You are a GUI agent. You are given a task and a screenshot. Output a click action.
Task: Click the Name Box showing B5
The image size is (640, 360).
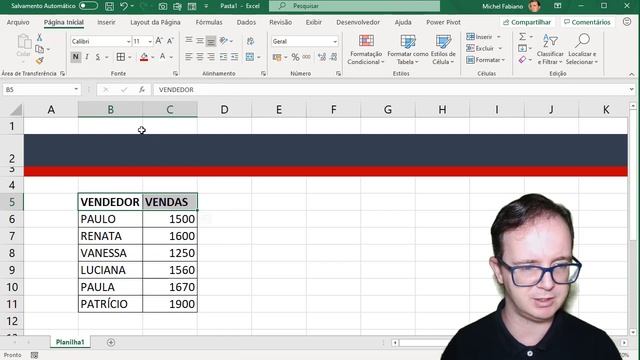click(41, 89)
